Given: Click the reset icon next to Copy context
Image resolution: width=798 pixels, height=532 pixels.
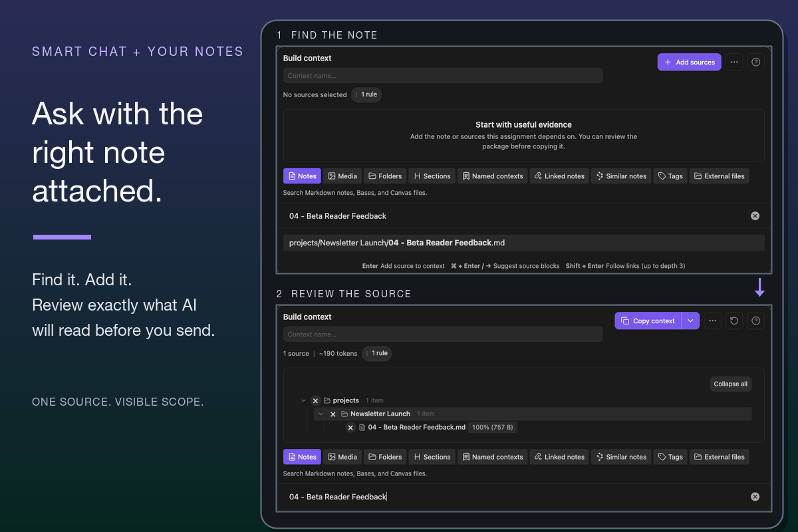Looking at the screenshot, I should click(734, 321).
